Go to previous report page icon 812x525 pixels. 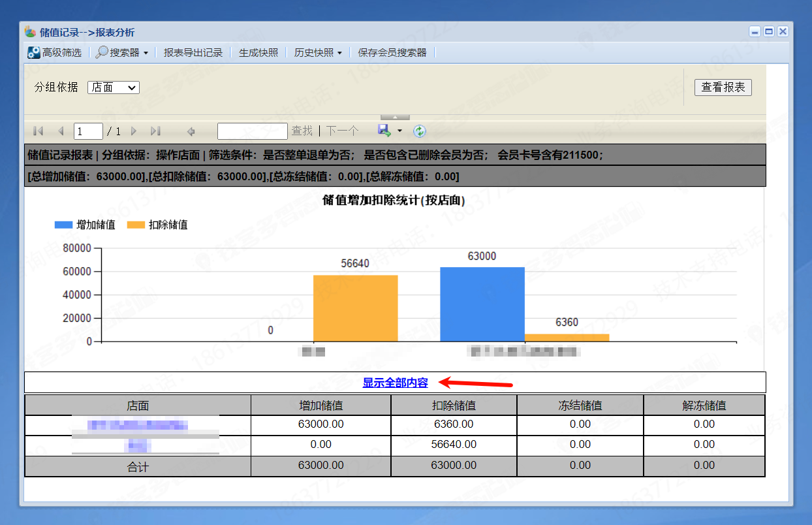61,131
